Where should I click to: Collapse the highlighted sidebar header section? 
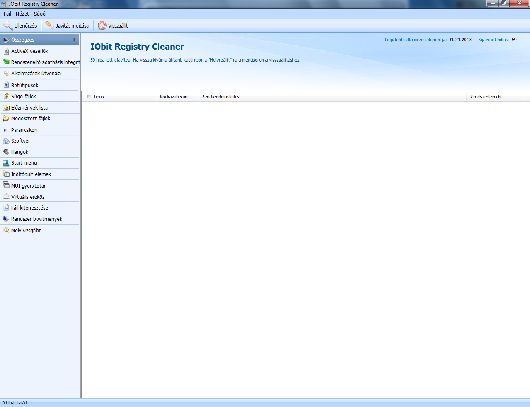pyautogui.click(x=74, y=40)
